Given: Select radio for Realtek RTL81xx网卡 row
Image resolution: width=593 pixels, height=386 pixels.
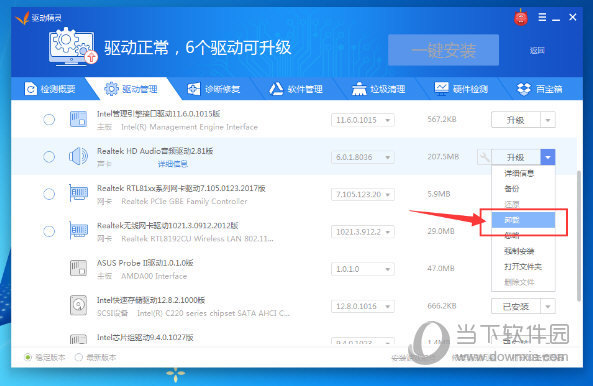Looking at the screenshot, I should pos(48,194).
